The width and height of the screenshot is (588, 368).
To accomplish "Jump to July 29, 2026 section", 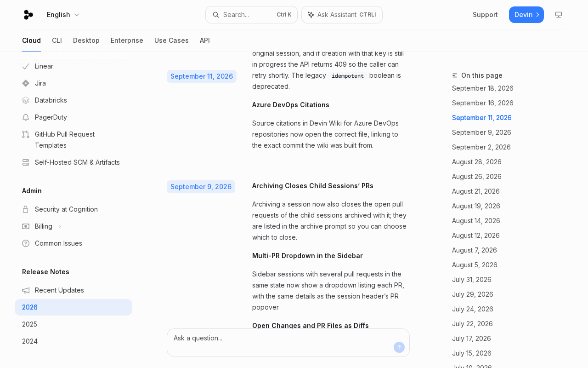I will pyautogui.click(x=473, y=294).
